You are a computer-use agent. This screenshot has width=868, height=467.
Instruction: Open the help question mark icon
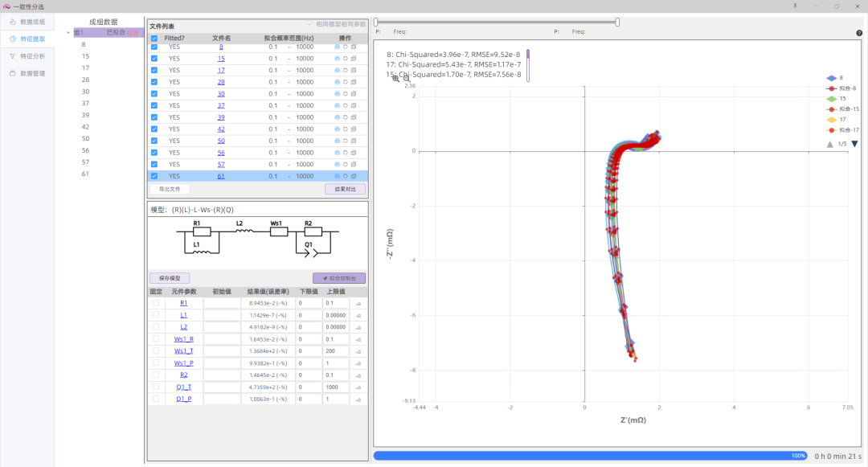(x=859, y=33)
